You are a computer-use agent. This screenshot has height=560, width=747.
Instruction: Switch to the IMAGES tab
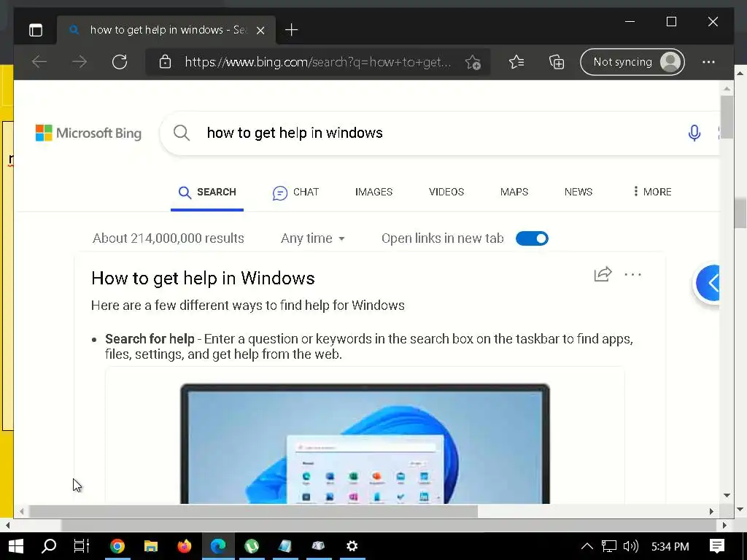(x=374, y=192)
